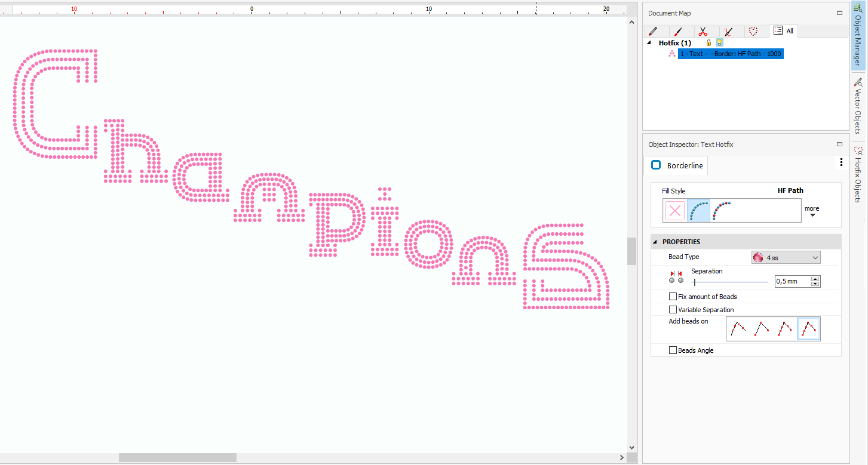This screenshot has width=868, height=465.
Task: Select object 1 - Text - Border: HF Path - 1000
Action: pyautogui.click(x=730, y=54)
